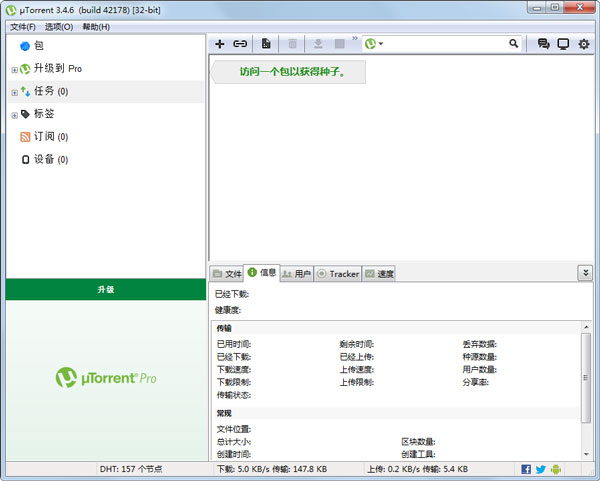Click the up-down arrows icon beside 任务
Viewport: 600px width, 481px height.
pos(25,91)
